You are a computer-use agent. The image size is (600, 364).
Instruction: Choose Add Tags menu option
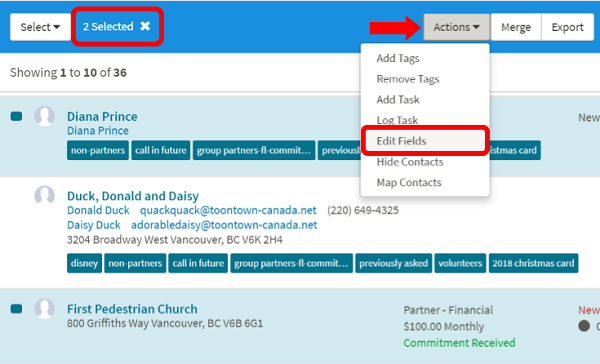point(398,58)
